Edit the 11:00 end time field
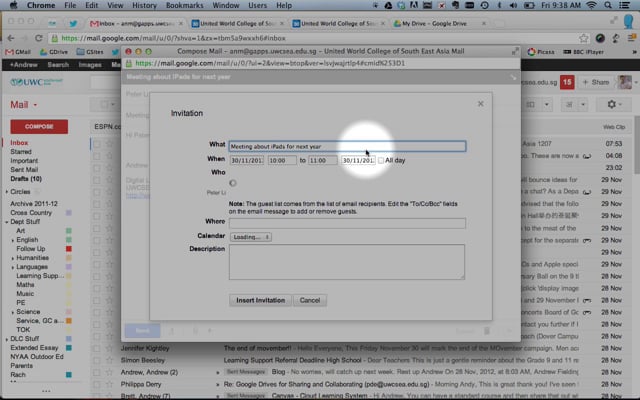The width and height of the screenshot is (640, 400). tap(322, 160)
